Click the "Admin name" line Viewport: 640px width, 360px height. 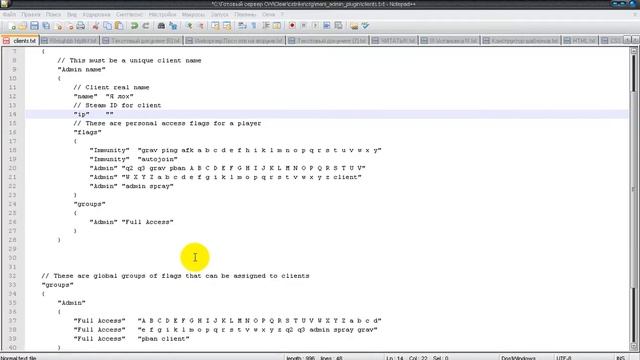pyautogui.click(x=81, y=69)
